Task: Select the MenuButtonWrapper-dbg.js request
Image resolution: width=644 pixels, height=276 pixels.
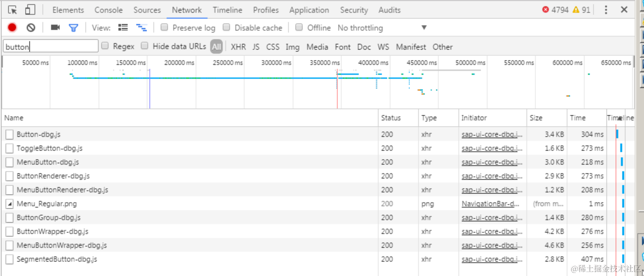Action: [62, 245]
